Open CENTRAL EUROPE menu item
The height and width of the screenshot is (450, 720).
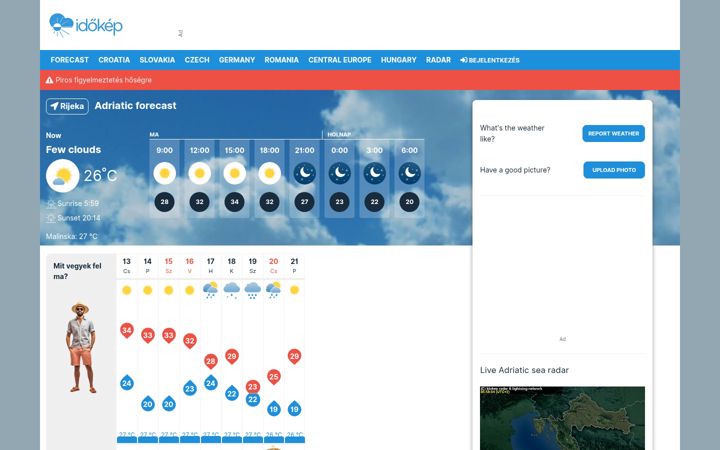pos(340,60)
